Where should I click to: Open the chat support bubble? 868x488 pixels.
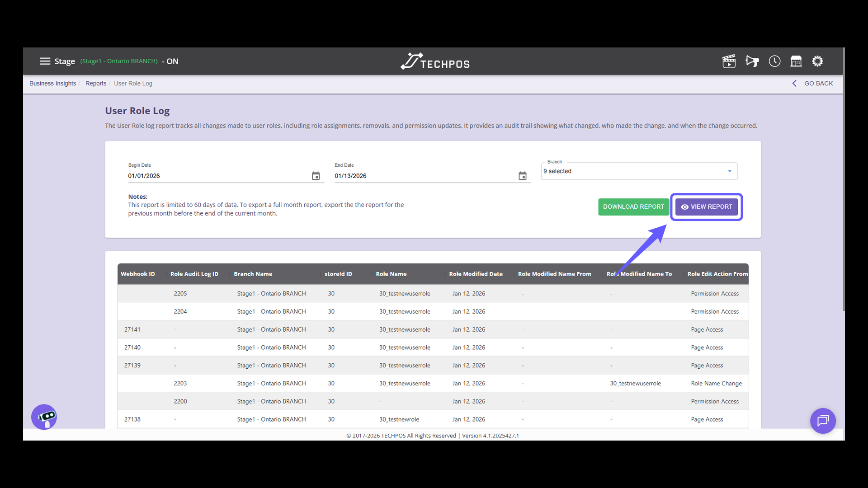pyautogui.click(x=823, y=421)
